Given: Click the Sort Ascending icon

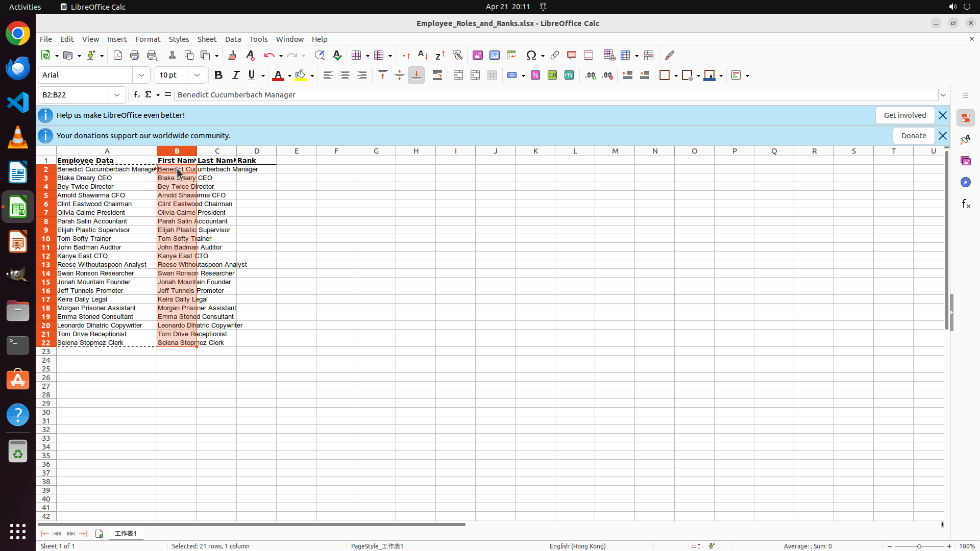Looking at the screenshot, I should click(423, 55).
